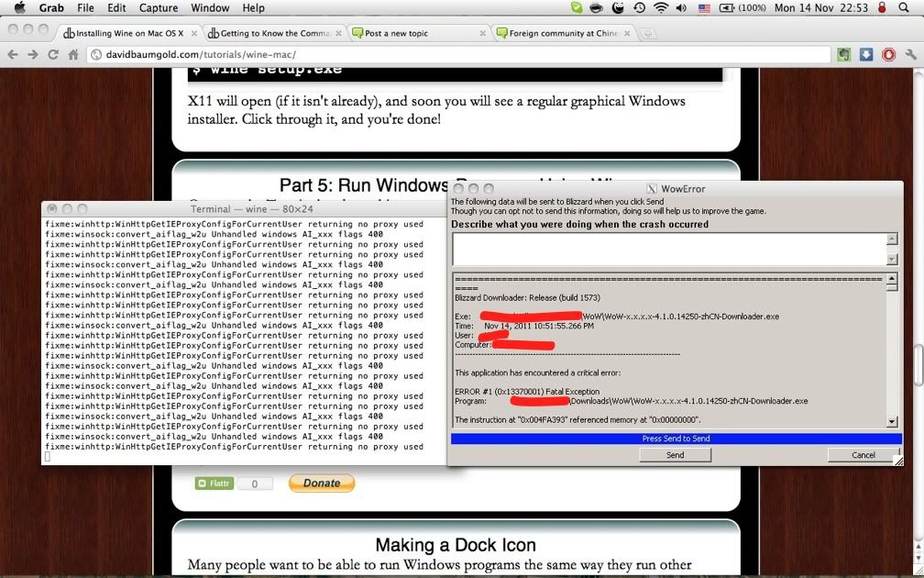924x578 pixels.
Task: Open the Grab application menu
Action: click(x=51, y=7)
